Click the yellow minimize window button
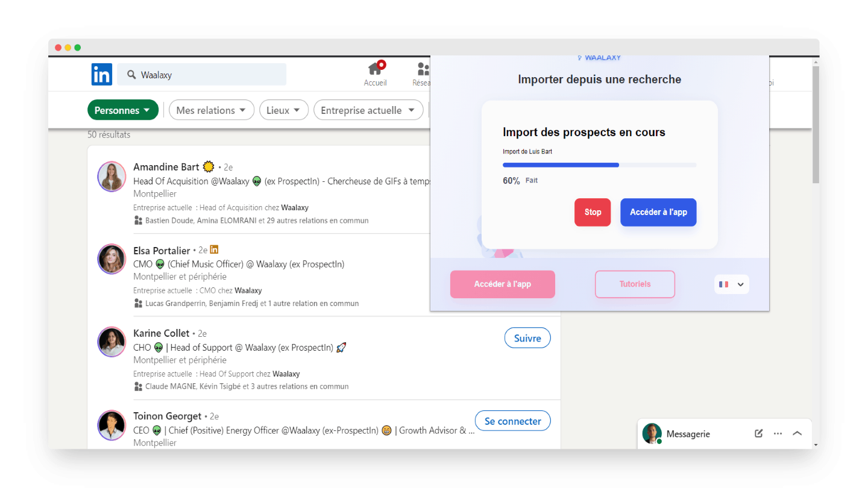 [68, 48]
